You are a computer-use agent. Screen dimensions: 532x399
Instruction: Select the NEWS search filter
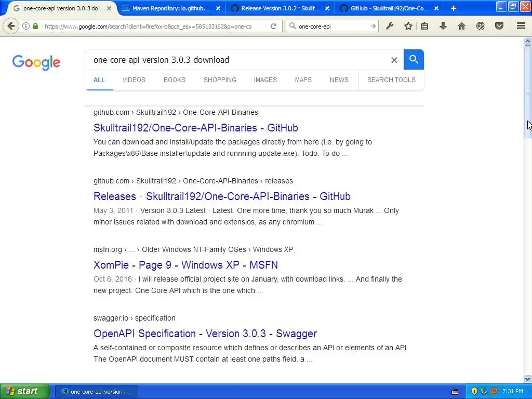339,80
